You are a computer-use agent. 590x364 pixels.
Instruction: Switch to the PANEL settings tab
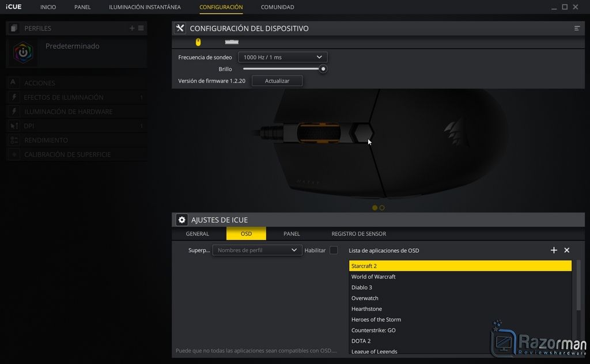coord(292,233)
